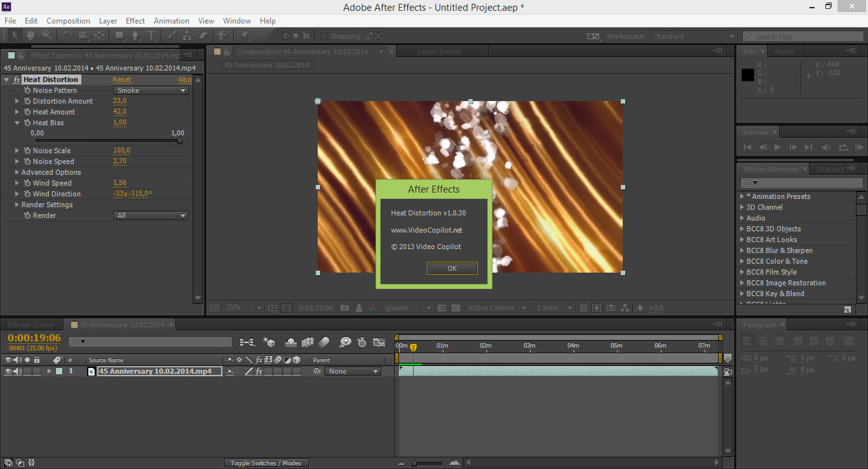Image resolution: width=868 pixels, height=469 pixels.
Task: Enable the Snapping checkbox
Action: pos(324,36)
